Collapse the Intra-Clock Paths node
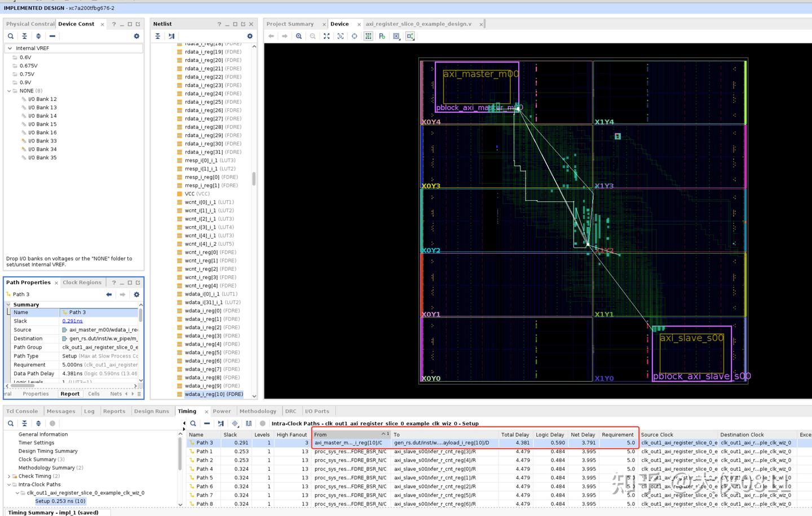Image resolution: width=812 pixels, height=516 pixels. (9, 484)
